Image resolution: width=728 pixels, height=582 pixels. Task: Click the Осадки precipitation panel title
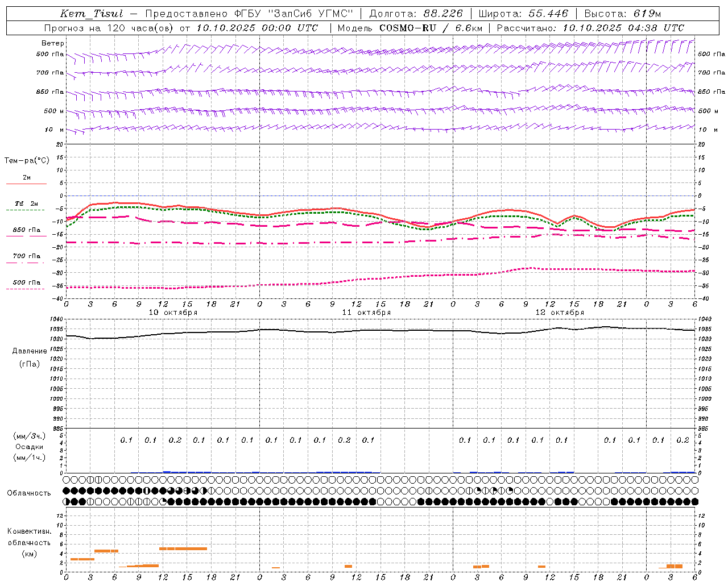coord(30,447)
